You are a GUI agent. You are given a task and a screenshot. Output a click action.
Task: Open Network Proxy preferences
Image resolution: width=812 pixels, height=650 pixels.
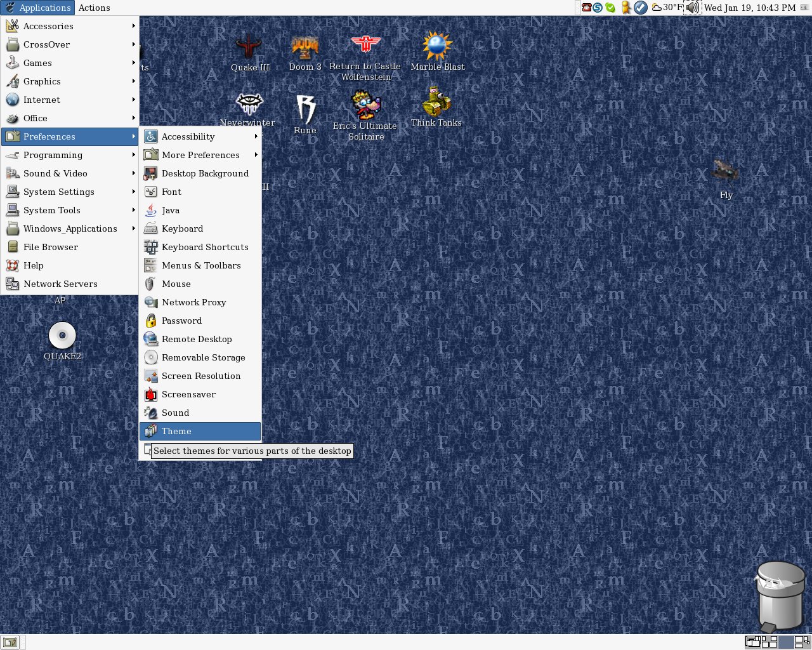click(x=200, y=302)
